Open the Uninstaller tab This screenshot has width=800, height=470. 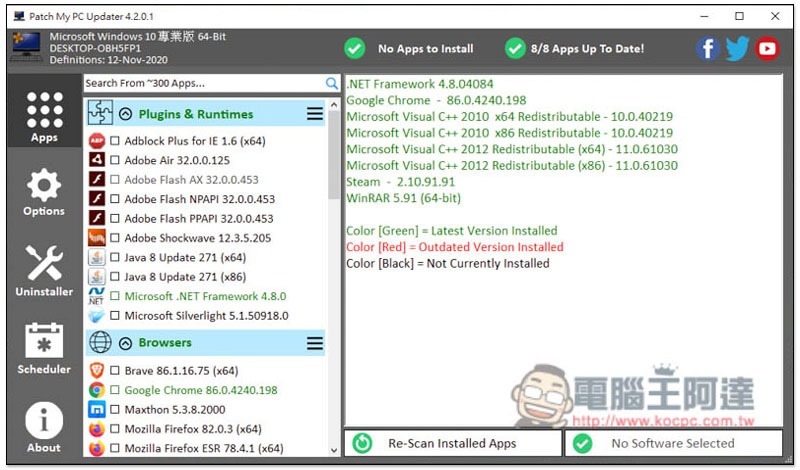coord(44,271)
